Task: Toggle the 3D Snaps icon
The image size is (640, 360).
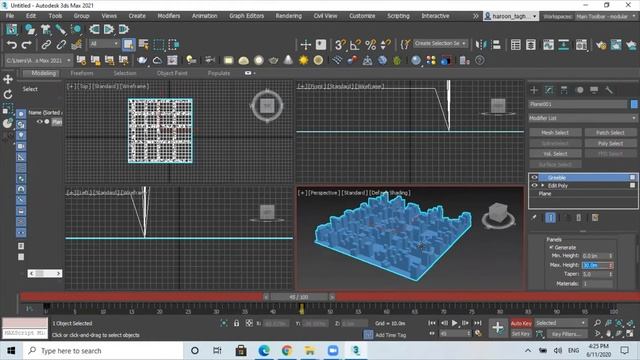Action: tap(340, 44)
